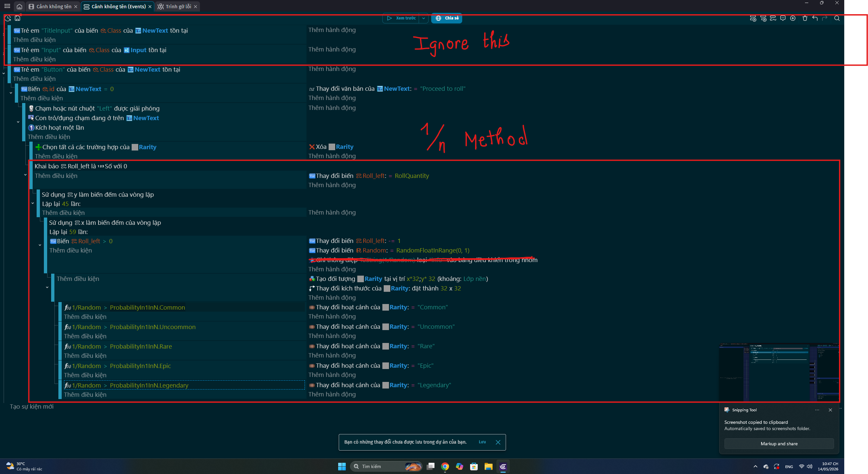This screenshot has width=868, height=474.
Task: Click the add sub-event toolbar icon
Action: 763,18
